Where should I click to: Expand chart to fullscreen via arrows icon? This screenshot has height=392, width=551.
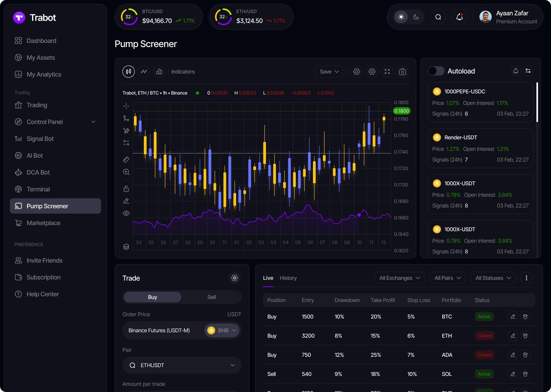pos(387,72)
